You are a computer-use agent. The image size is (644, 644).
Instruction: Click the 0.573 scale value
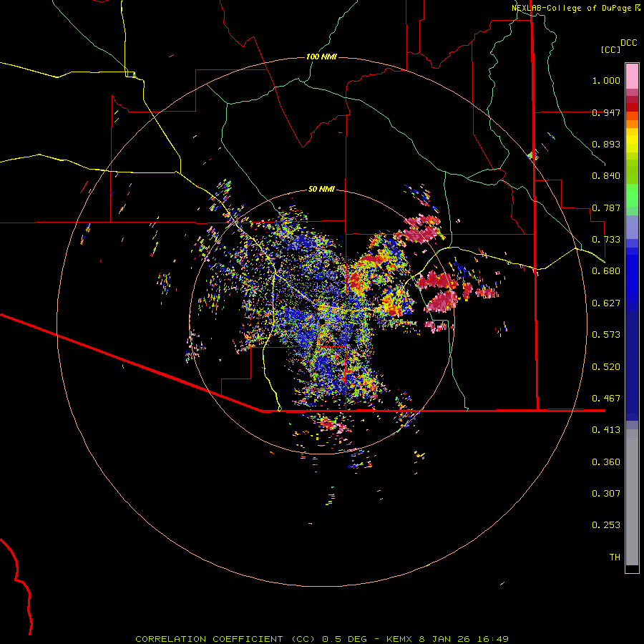point(606,335)
